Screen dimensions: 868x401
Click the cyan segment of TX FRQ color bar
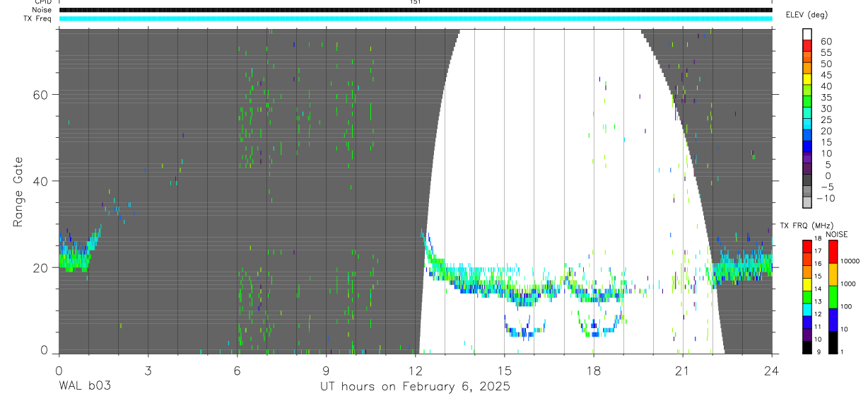(807, 310)
